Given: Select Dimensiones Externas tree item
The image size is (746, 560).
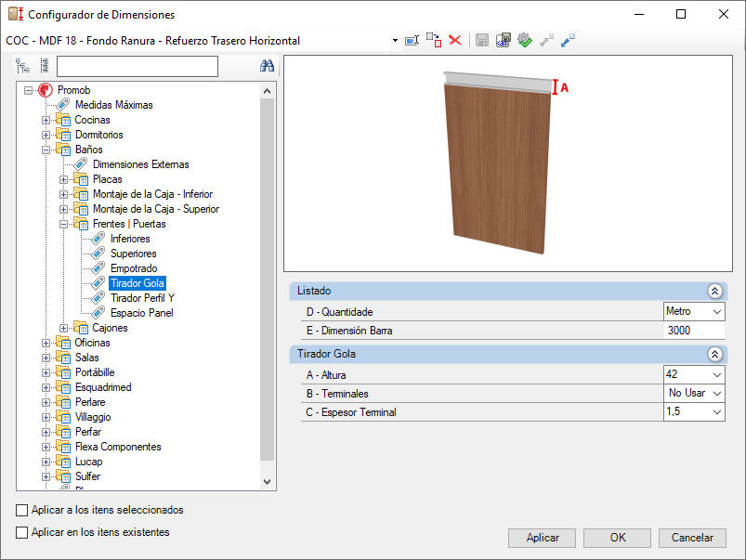Looking at the screenshot, I should (141, 164).
